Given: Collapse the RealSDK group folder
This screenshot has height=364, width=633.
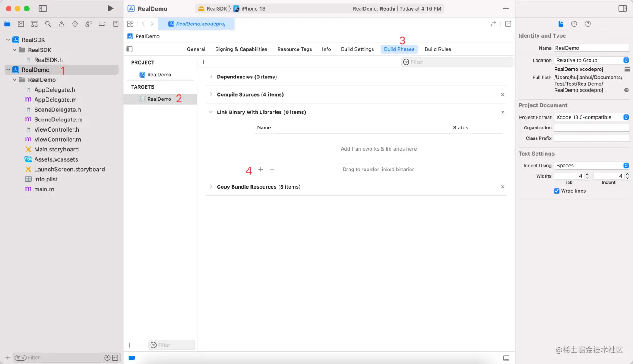Looking at the screenshot, I should [14, 50].
